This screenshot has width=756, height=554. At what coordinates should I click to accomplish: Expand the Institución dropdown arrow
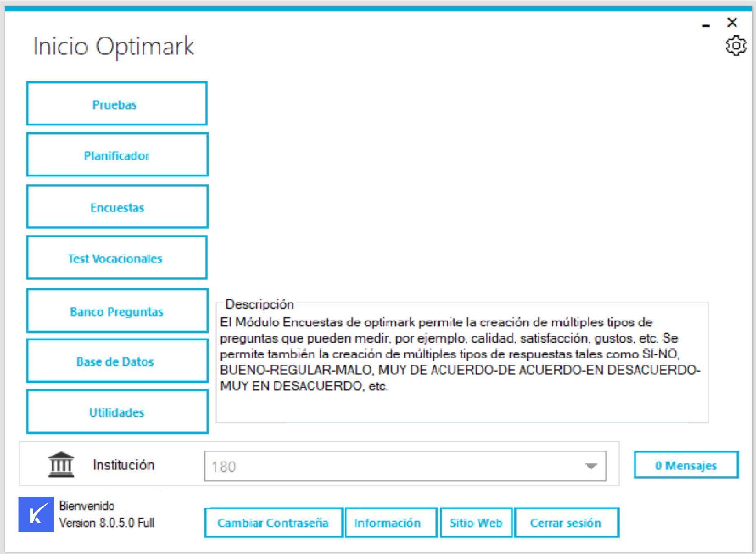coord(591,466)
